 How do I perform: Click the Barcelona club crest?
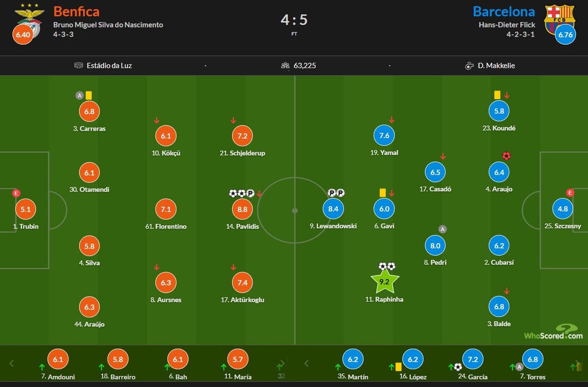pos(559,19)
